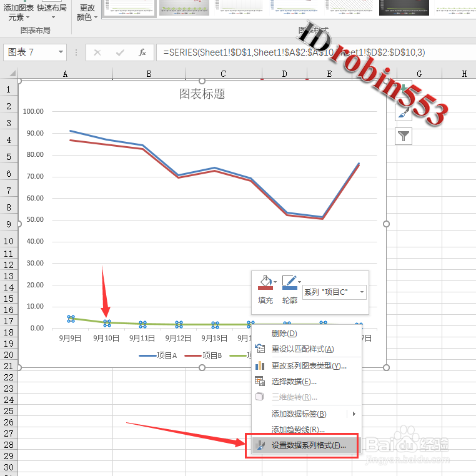Expand the Fill color dropdown arrow
Image resolution: width=476 pixels, height=476 pixels.
[275, 282]
